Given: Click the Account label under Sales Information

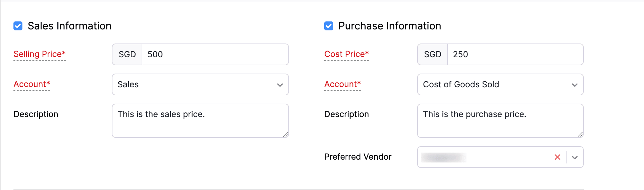Looking at the screenshot, I should tap(31, 84).
